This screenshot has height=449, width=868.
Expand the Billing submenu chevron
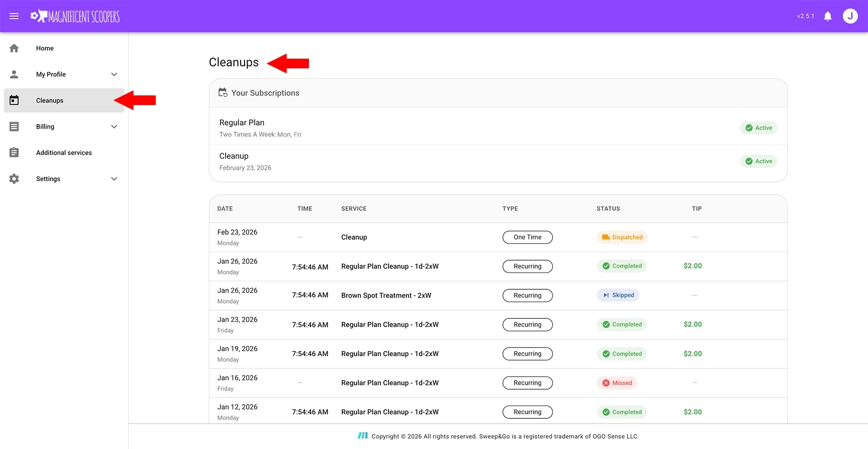pos(114,127)
